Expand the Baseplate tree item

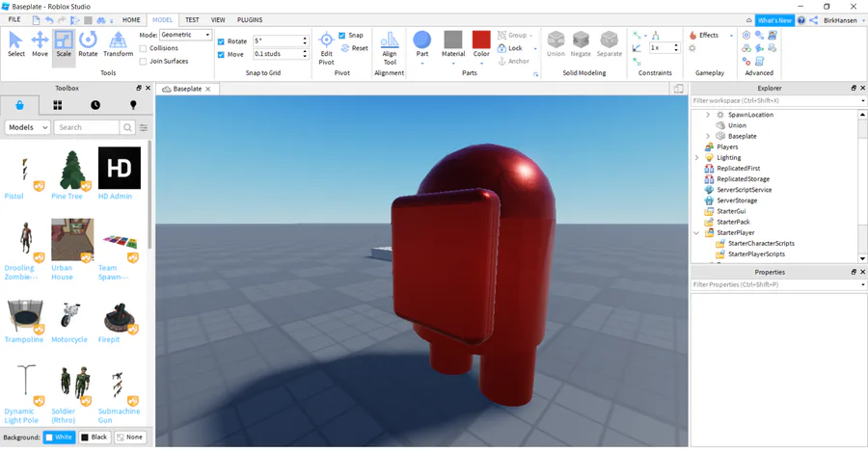tap(708, 136)
